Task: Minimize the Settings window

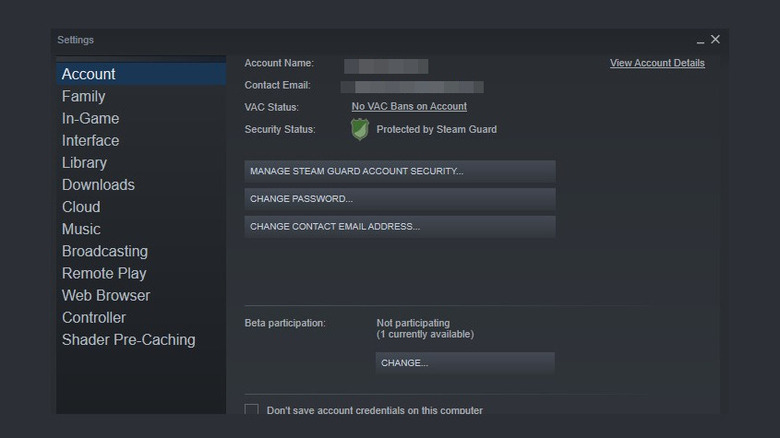Action: coord(700,40)
